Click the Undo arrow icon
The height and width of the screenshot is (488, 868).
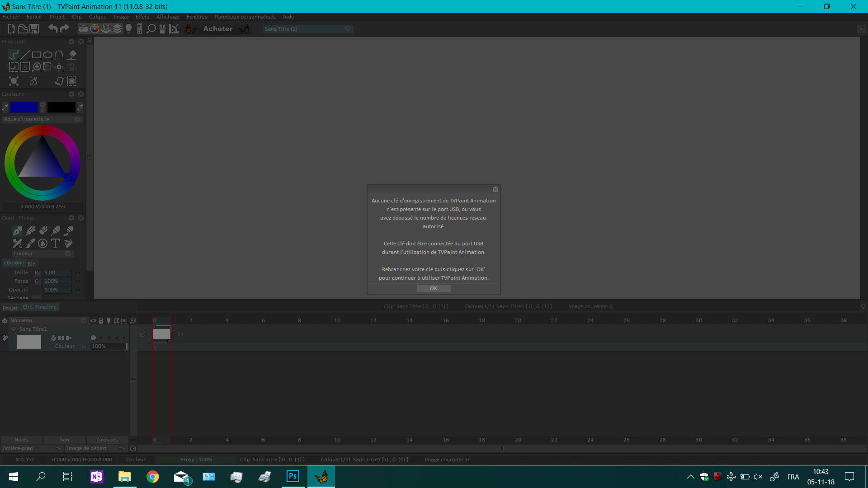click(x=53, y=29)
